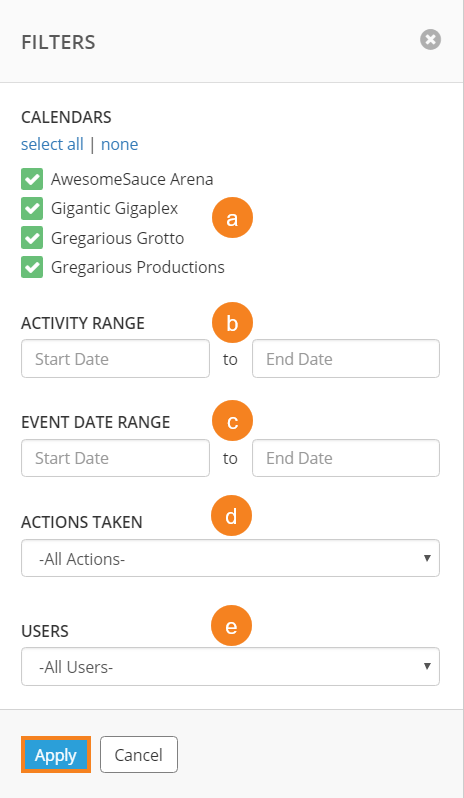Click the 'none' calendars link
This screenshot has height=798, width=464.
click(x=120, y=144)
